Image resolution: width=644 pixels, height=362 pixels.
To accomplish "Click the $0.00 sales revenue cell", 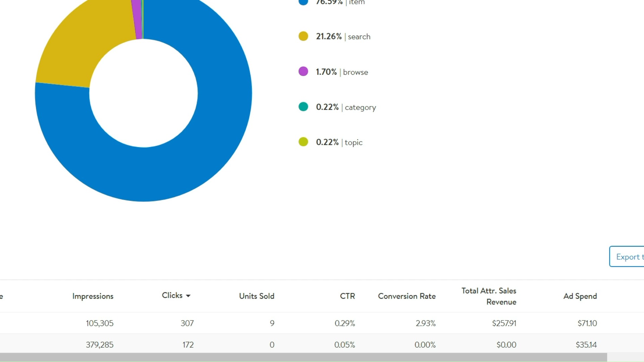I will (506, 345).
